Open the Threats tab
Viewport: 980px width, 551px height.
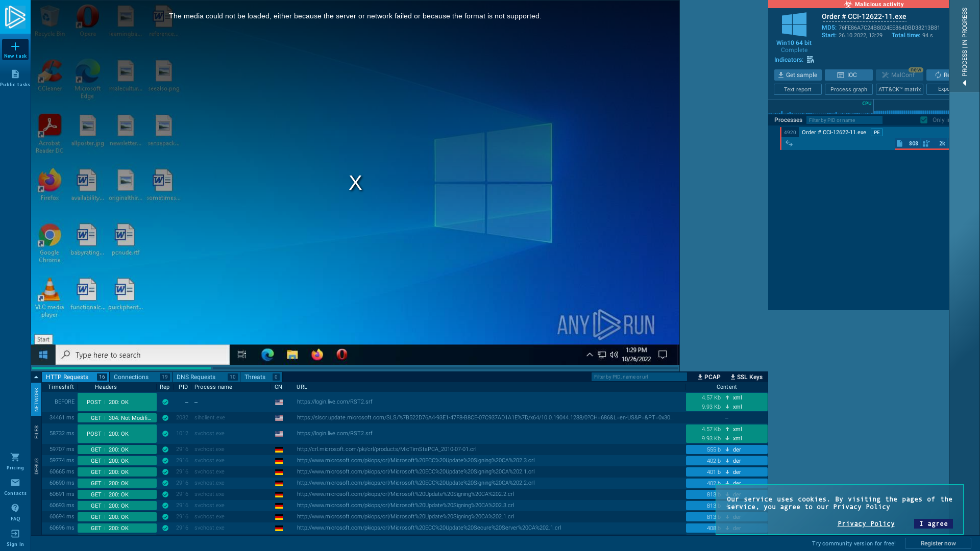click(255, 377)
